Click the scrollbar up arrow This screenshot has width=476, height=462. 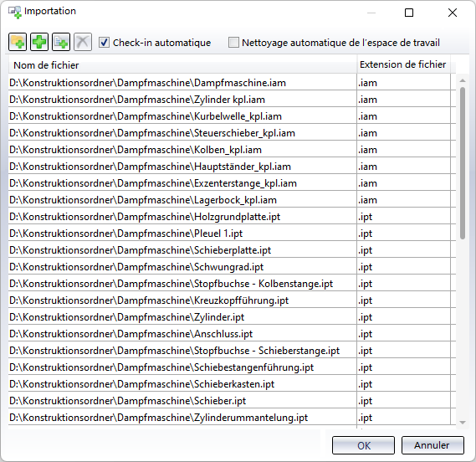463,80
